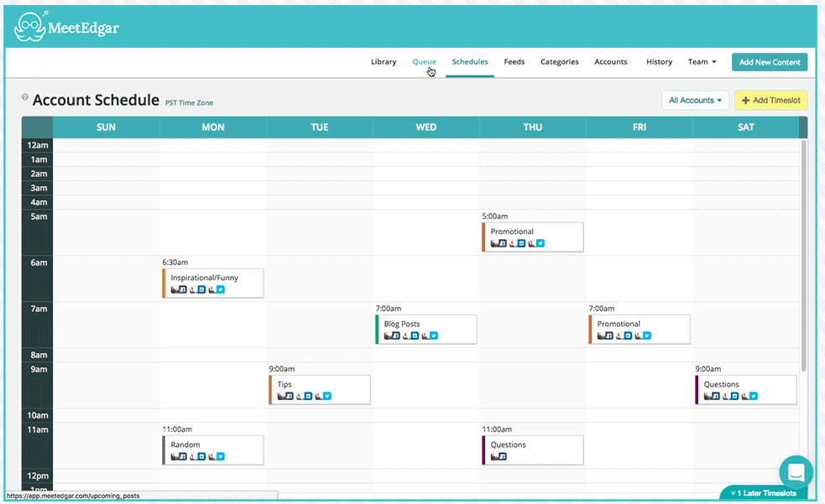Image resolution: width=825 pixels, height=504 pixels.
Task: Click the 12am time row label
Action: [x=38, y=145]
